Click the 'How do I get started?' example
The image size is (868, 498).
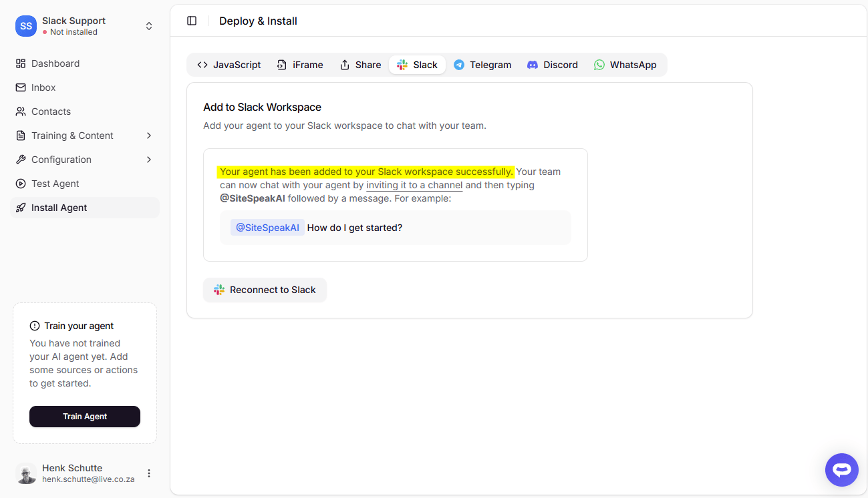[355, 228]
